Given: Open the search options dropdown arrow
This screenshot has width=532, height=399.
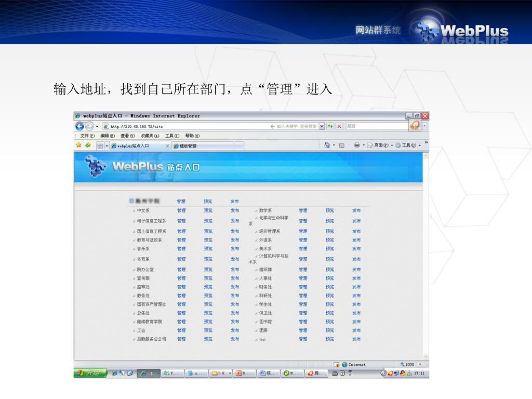Looking at the screenshot, I should pyautogui.click(x=424, y=126).
